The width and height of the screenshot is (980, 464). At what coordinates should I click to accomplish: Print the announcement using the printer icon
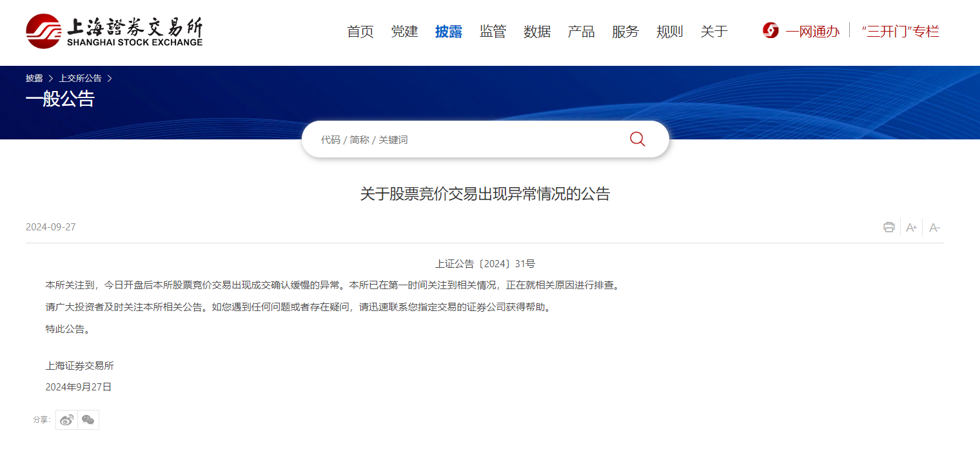point(889,227)
